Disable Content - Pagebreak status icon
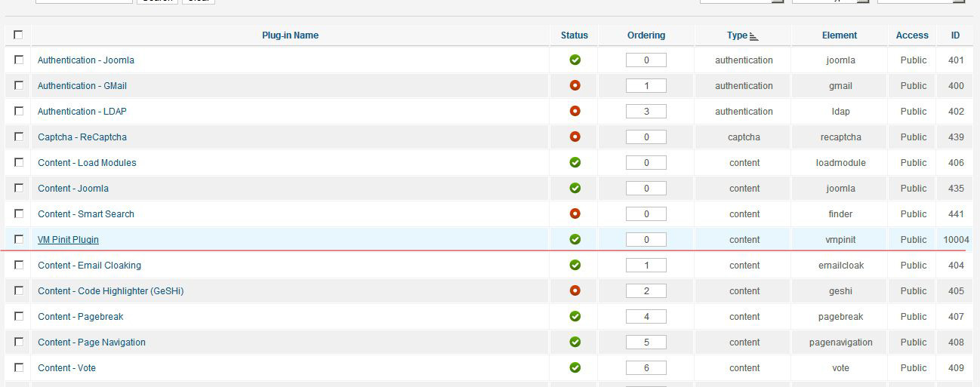 575,316
